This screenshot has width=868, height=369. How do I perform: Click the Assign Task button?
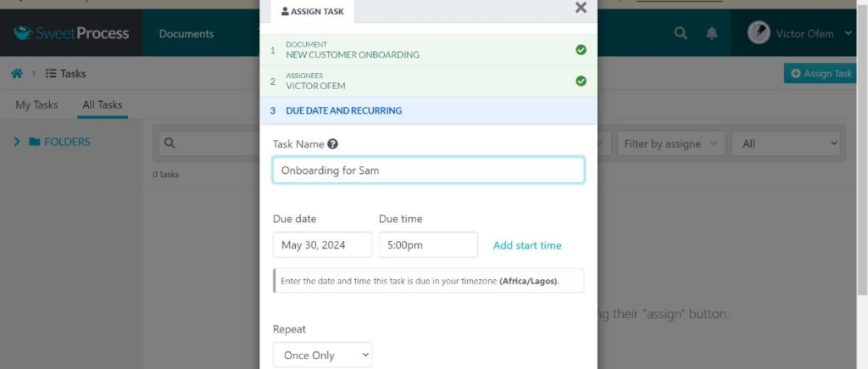(821, 74)
